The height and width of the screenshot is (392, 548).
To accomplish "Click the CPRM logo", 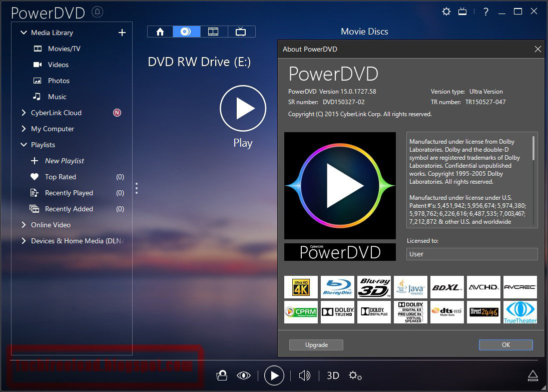I will pos(301,312).
